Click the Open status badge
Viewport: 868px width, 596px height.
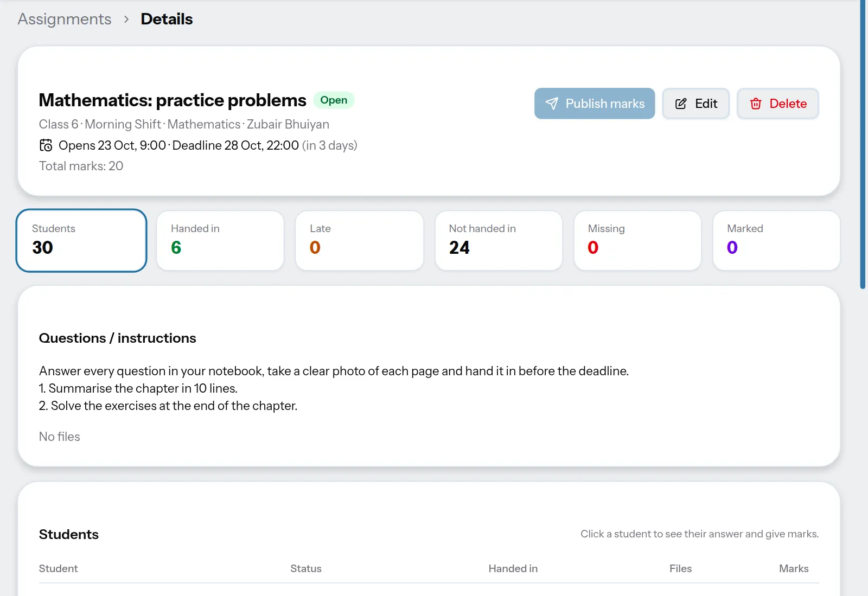pos(334,100)
